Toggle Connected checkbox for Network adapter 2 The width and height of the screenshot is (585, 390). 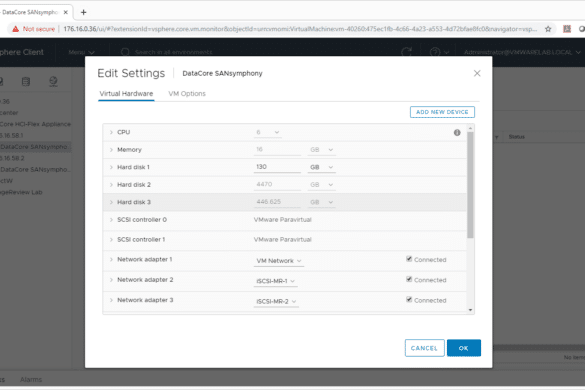pyautogui.click(x=409, y=280)
